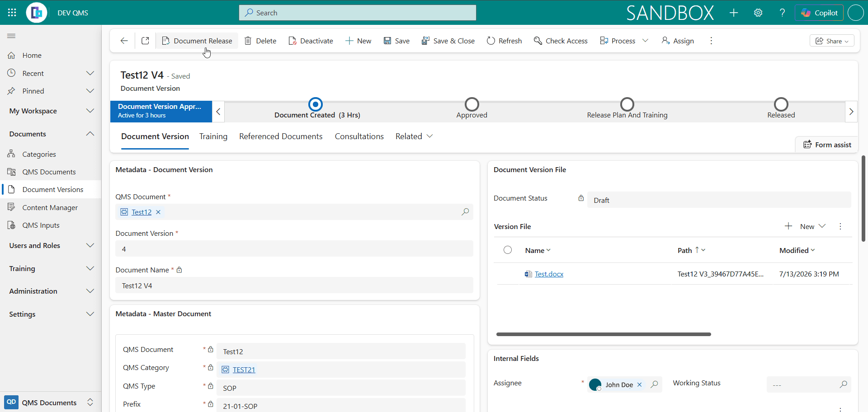Click the Document Version number field
868x412 pixels.
click(294, 249)
